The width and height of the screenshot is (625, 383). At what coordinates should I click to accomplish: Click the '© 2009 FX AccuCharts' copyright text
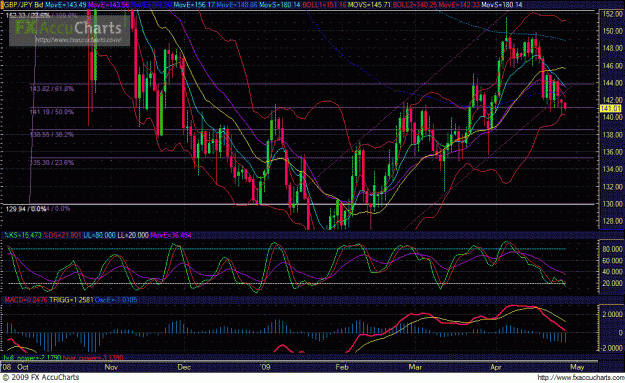click(41, 377)
